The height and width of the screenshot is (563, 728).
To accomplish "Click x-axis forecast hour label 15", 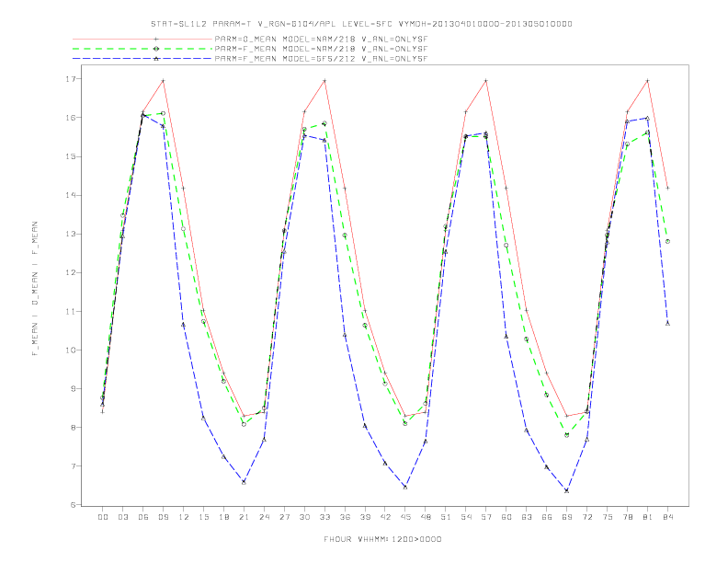I will [203, 517].
